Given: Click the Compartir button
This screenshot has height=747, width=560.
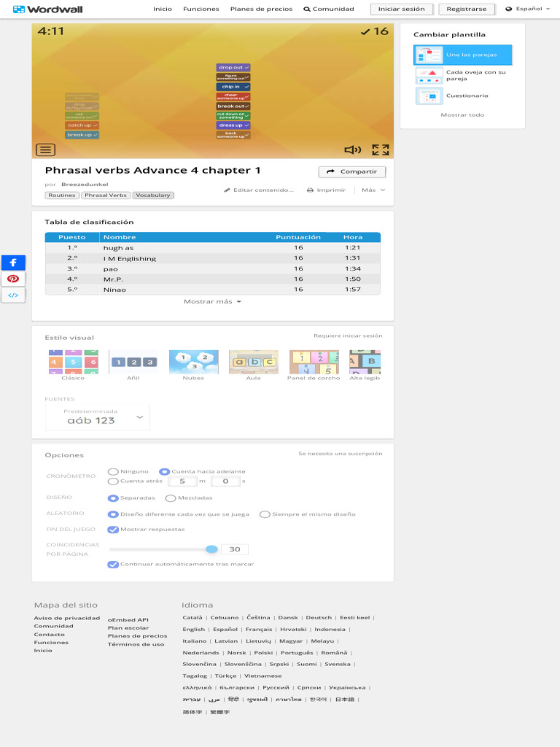Looking at the screenshot, I should (352, 172).
